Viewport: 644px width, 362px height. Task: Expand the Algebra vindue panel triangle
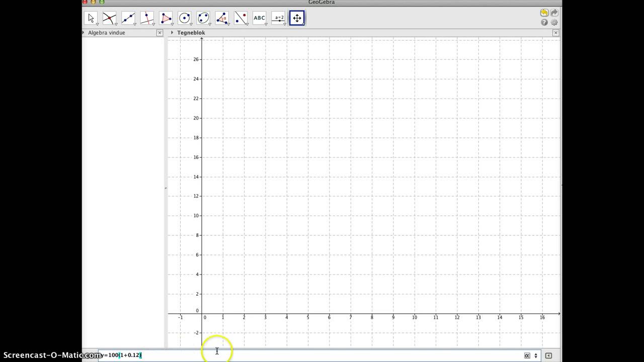click(84, 33)
